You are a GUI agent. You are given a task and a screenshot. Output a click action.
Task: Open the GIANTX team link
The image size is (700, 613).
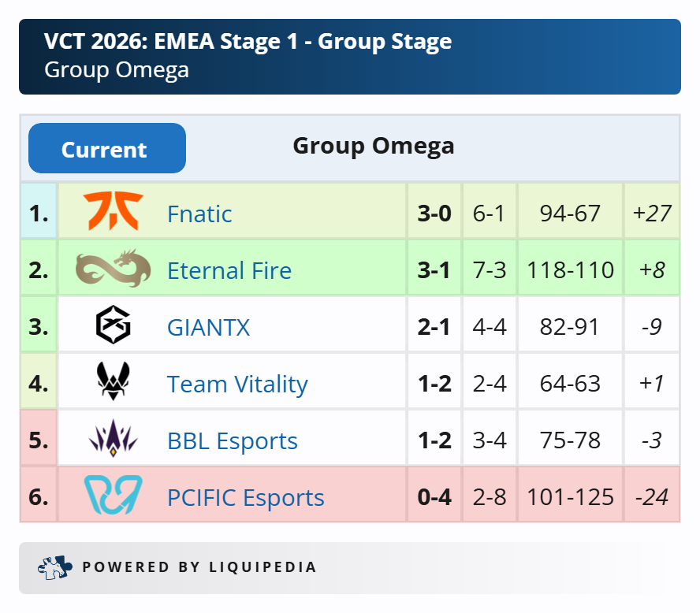[208, 327]
